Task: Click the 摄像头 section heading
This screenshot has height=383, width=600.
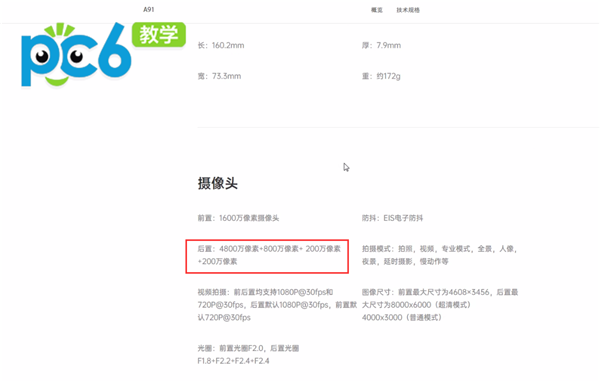Action: pos(218,183)
